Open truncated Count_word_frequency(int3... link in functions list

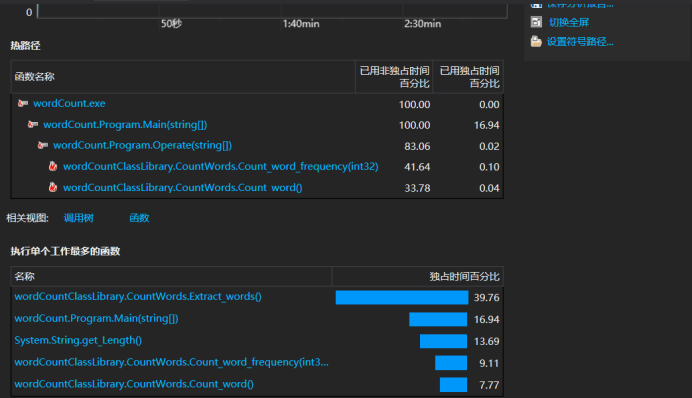(171, 362)
